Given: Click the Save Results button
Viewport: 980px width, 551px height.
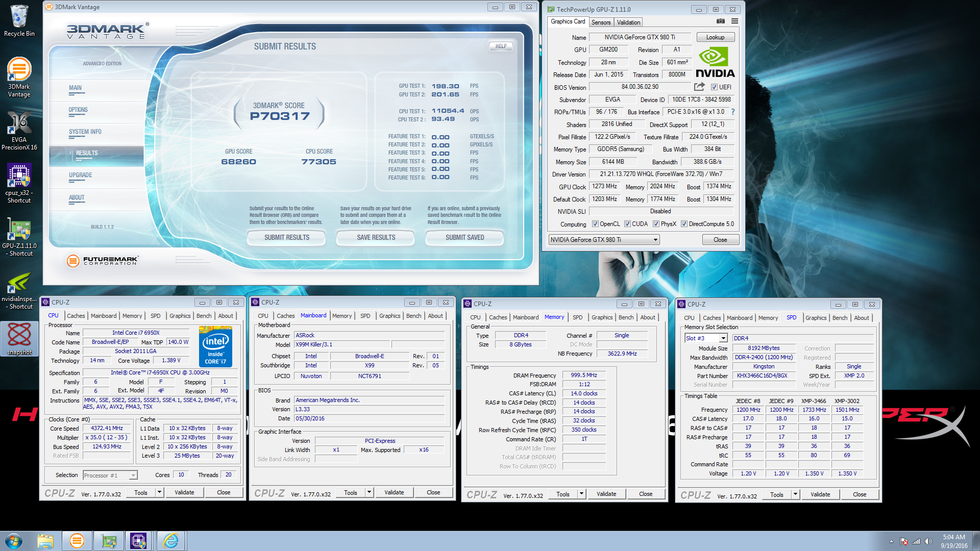Looking at the screenshot, I should coord(376,238).
